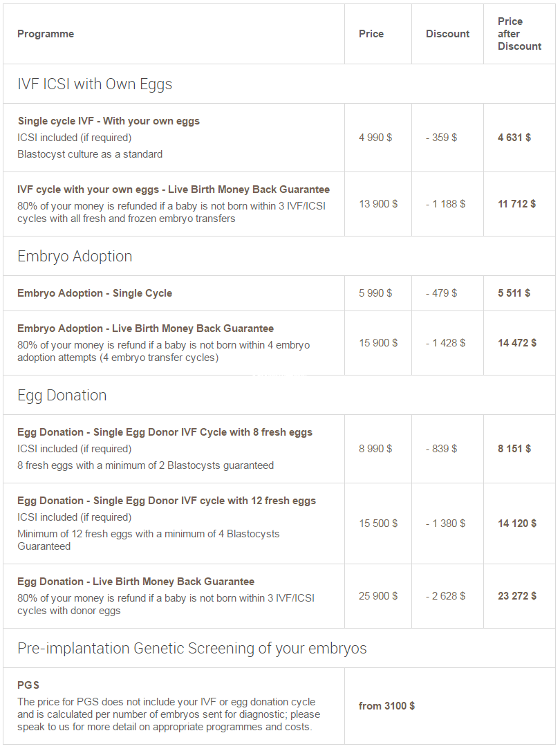
Task: Click Single cycle IVF programme title
Action: (x=109, y=121)
